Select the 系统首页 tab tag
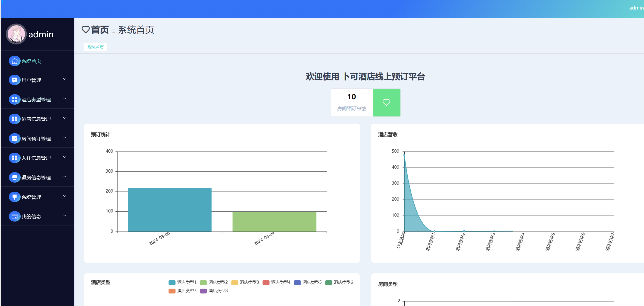 coord(95,47)
